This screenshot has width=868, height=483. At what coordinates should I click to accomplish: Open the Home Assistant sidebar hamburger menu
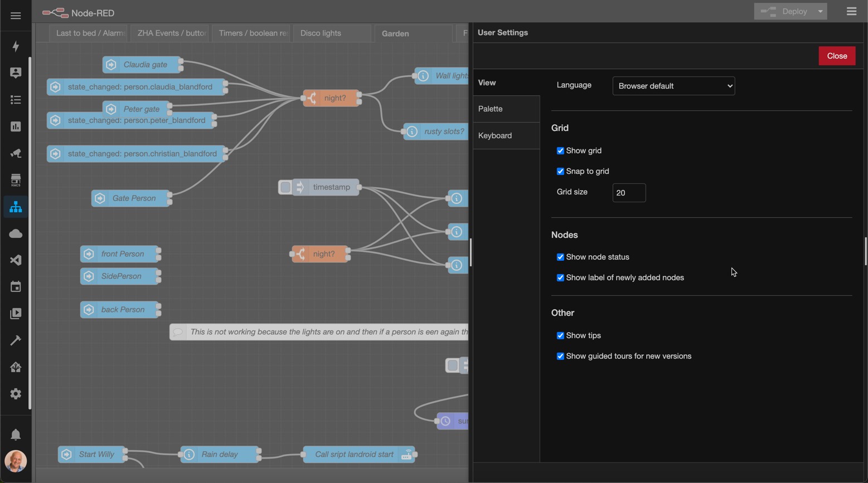[x=16, y=16]
